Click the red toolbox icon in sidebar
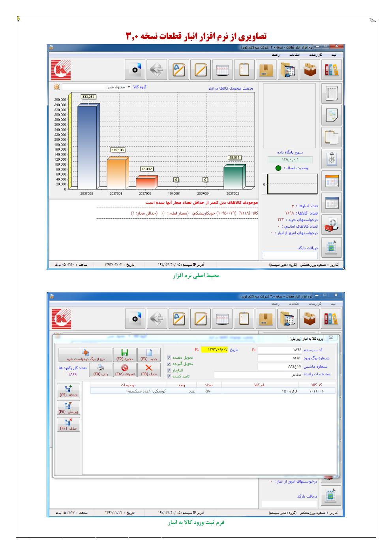This screenshot has width=392, height=554. click(331, 224)
